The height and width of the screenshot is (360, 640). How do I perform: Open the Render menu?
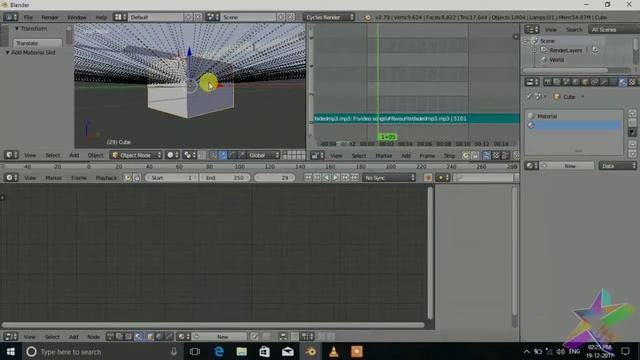click(49, 17)
